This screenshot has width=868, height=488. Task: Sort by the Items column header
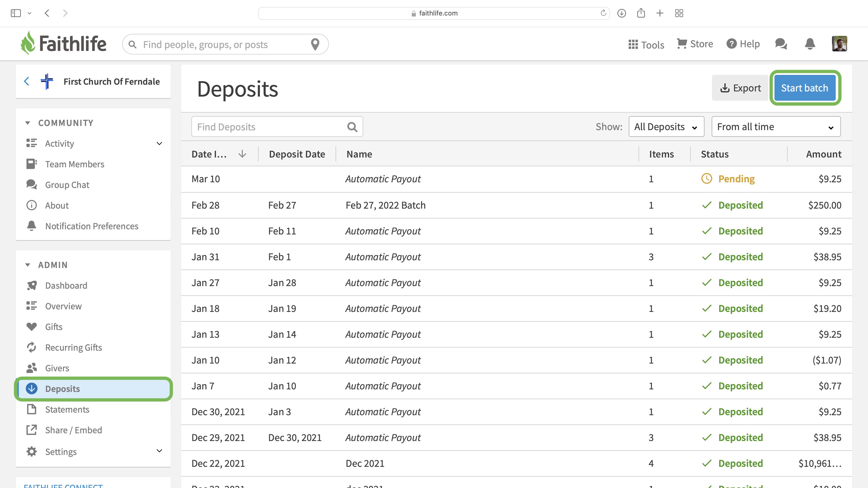661,154
